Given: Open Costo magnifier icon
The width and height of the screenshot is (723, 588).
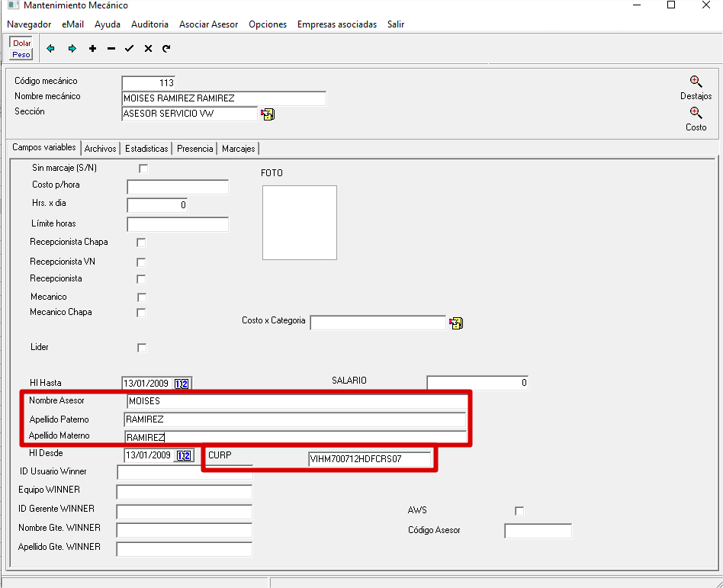Looking at the screenshot, I should point(696,113).
